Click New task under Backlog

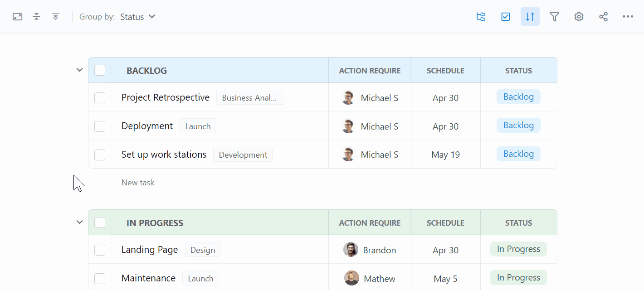pyautogui.click(x=138, y=183)
